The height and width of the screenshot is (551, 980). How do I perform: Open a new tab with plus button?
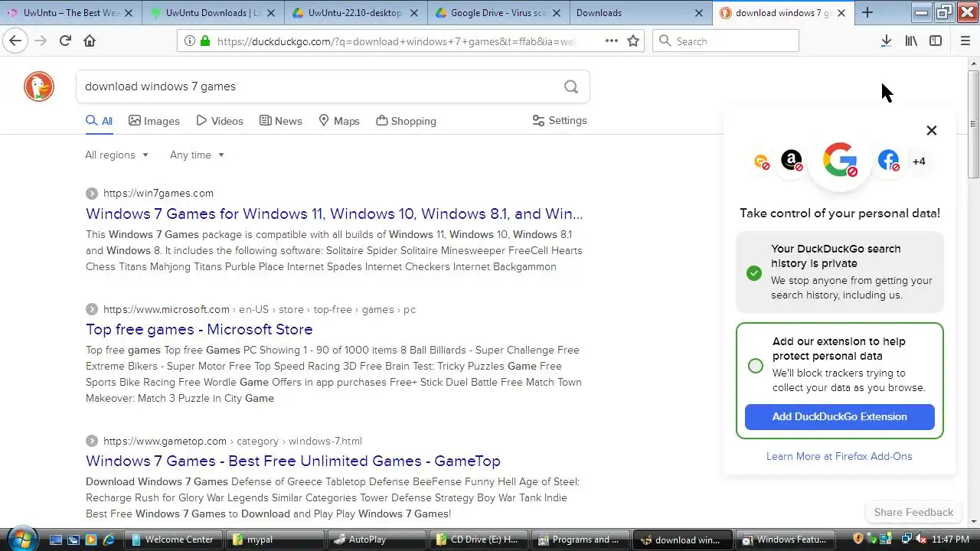pos(867,12)
